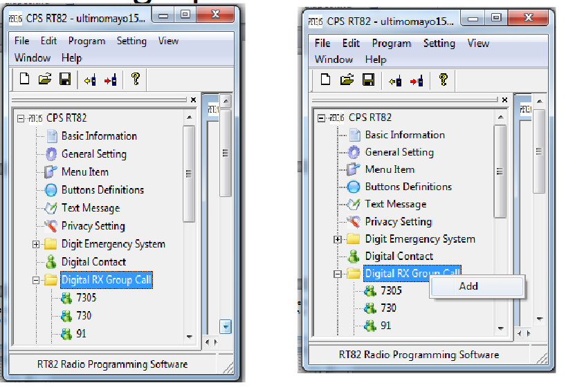Click General Setting gear icon in left tree
This screenshot has width=566, height=392.
(51, 154)
